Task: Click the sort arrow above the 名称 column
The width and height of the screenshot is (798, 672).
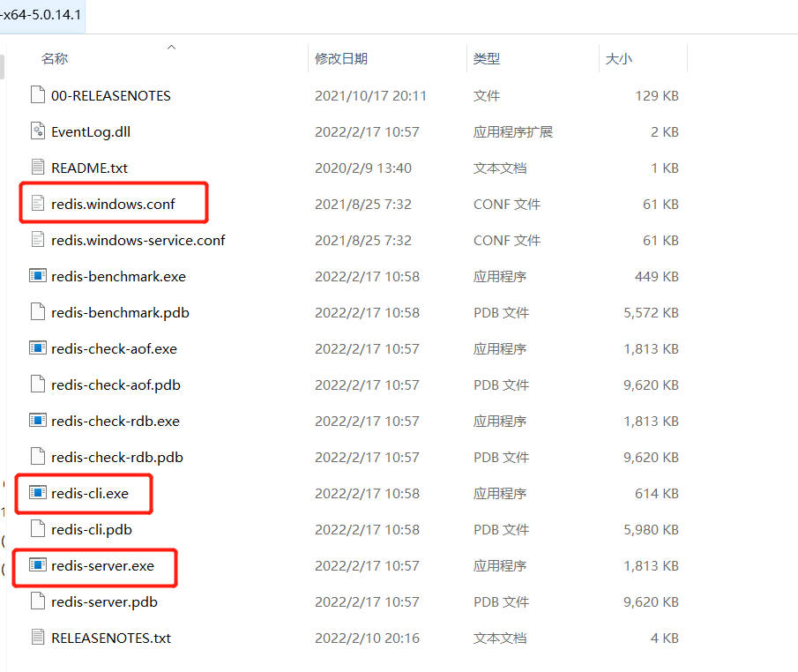Action: pos(171,47)
